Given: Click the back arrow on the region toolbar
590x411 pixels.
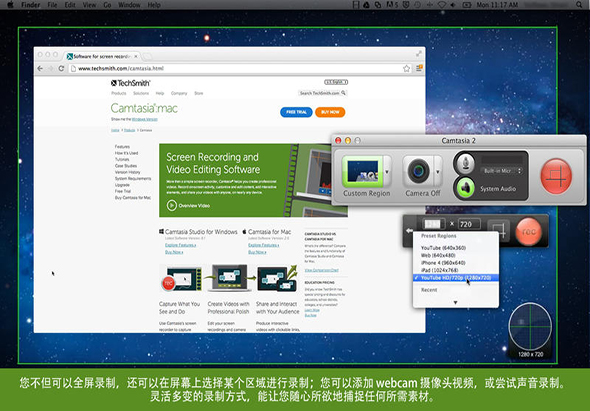Looking at the screenshot, I should click(409, 231).
